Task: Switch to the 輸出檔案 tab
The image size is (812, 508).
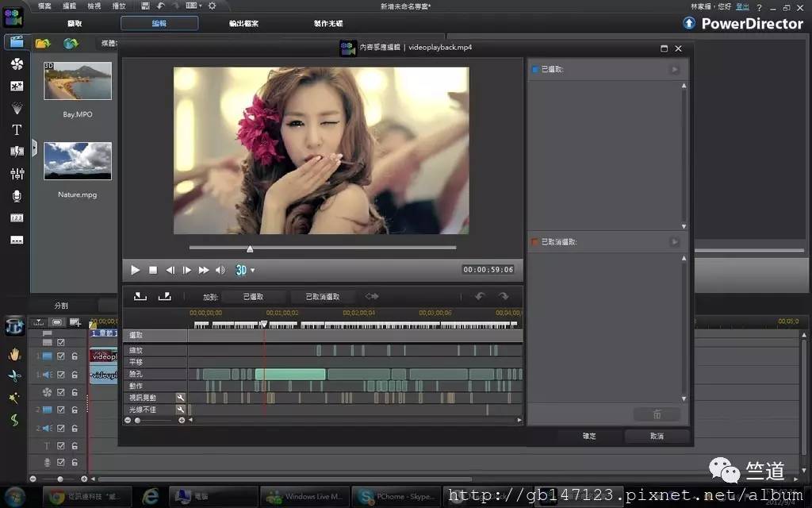Action: click(243, 24)
